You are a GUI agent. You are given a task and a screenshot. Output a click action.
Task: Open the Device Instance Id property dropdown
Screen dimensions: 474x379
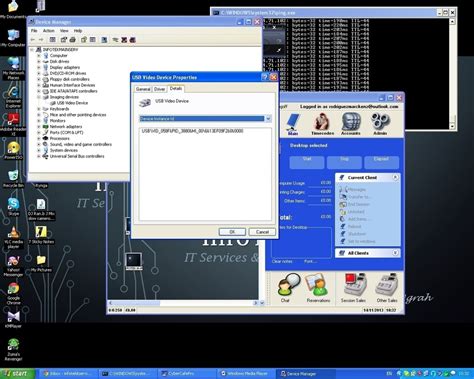(x=268, y=119)
